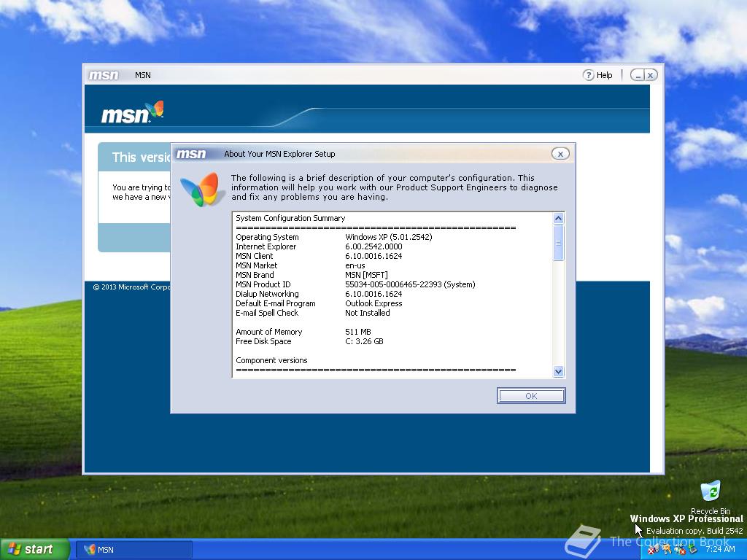The width and height of the screenshot is (747, 560).
Task: Click the Safely Remove Hardware tray icon
Action: [692, 550]
